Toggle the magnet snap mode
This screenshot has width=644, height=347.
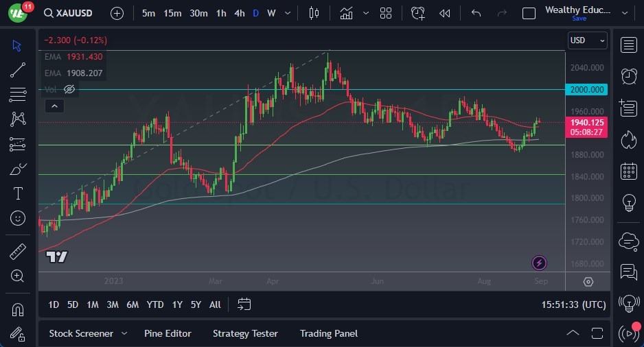tap(18, 309)
